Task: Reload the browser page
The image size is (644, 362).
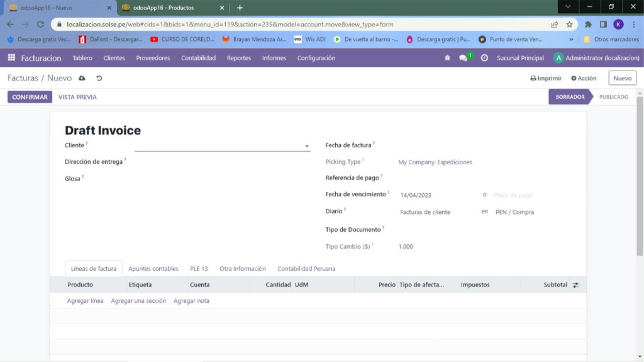Action: 40,25
